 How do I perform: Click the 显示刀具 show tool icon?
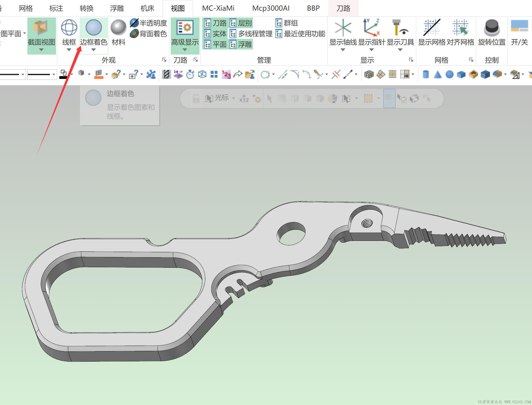(400, 27)
